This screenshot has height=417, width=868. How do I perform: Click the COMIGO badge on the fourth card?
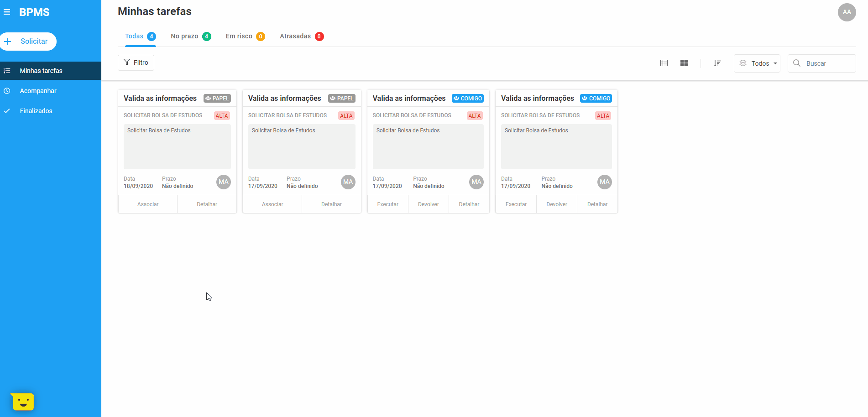pyautogui.click(x=596, y=99)
